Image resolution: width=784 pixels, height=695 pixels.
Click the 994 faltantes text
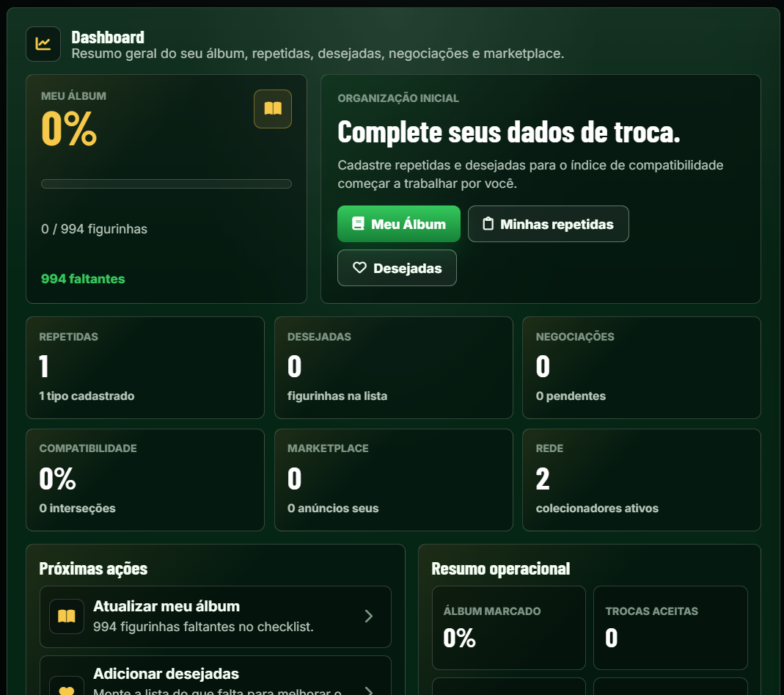(83, 279)
